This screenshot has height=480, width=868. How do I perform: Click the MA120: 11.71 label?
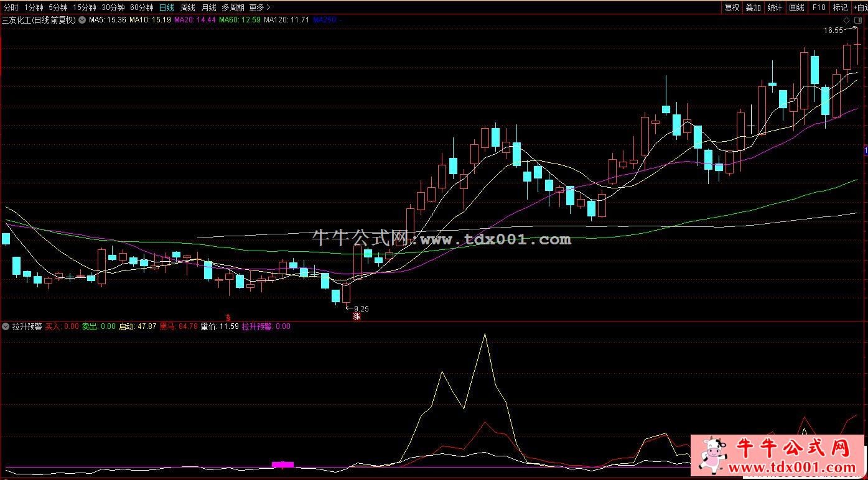[286, 20]
